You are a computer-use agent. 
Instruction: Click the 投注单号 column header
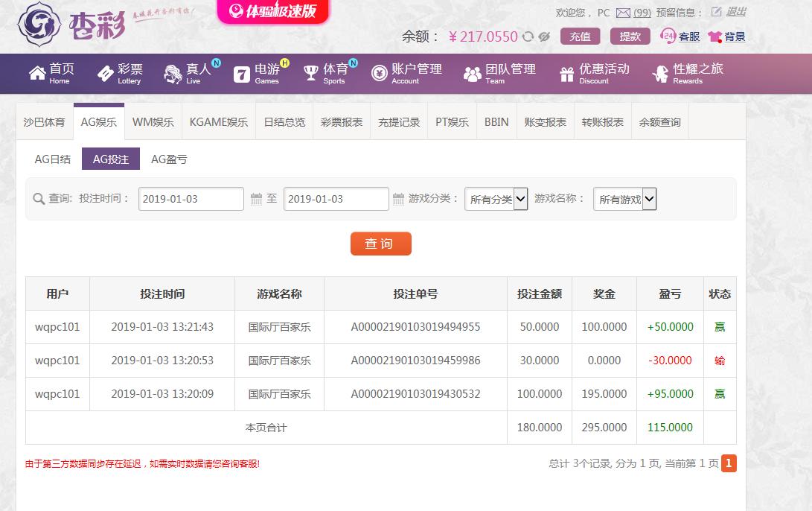pos(415,293)
